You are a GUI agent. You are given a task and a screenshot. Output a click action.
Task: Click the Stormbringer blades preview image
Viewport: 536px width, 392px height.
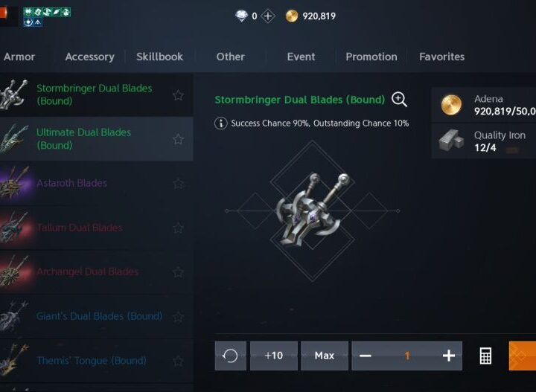tap(312, 211)
